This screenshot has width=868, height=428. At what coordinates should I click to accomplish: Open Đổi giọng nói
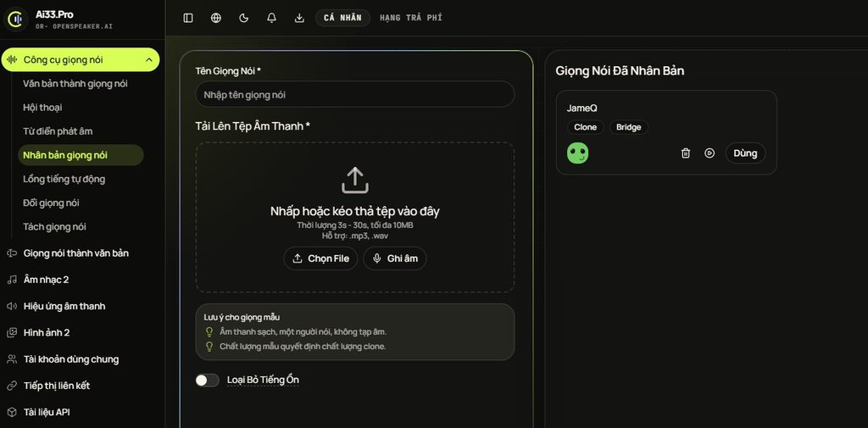point(51,203)
